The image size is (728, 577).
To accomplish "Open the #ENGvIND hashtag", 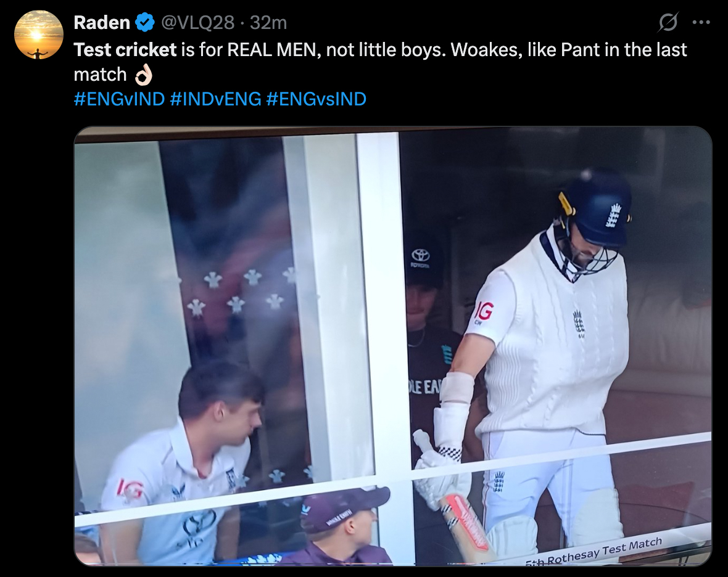I will point(119,99).
